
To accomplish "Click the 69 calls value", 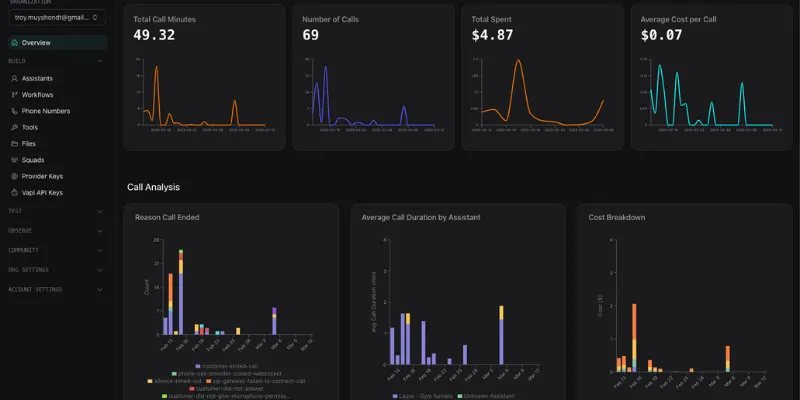I will coord(310,35).
